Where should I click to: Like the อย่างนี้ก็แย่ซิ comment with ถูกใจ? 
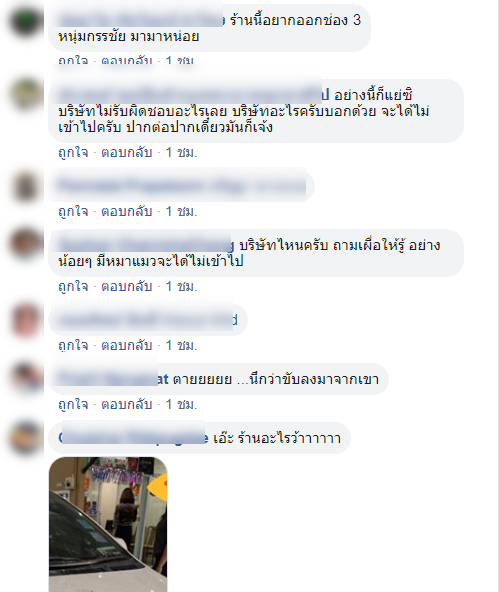point(73,153)
